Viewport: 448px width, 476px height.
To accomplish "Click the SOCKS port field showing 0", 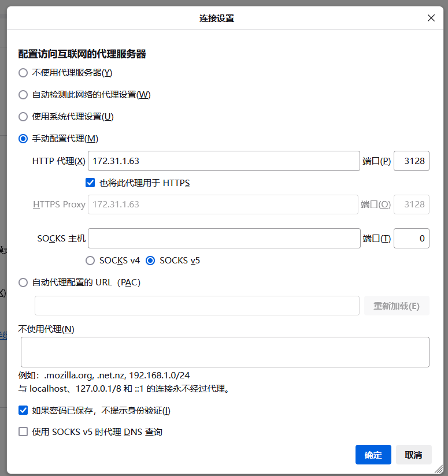I will tap(411, 238).
